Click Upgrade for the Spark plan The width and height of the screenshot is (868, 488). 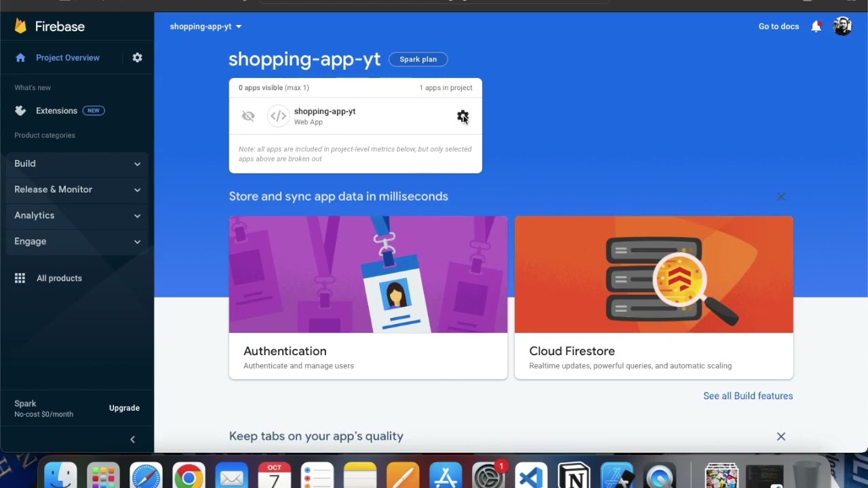click(x=124, y=408)
